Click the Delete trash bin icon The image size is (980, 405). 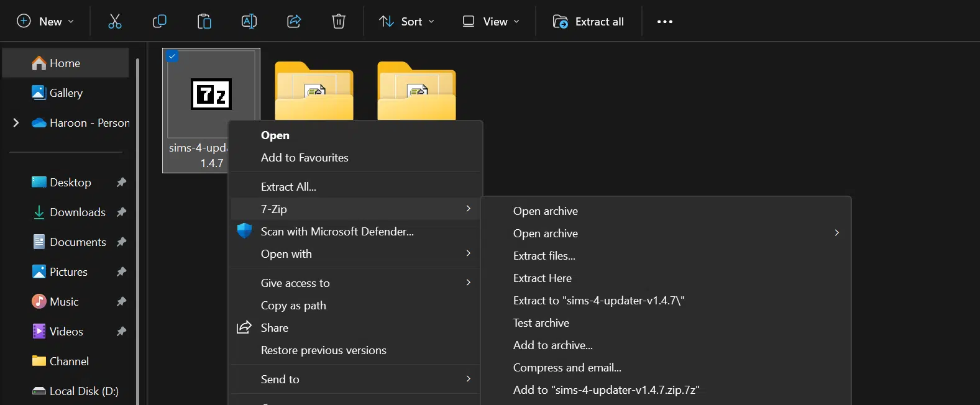pyautogui.click(x=339, y=22)
